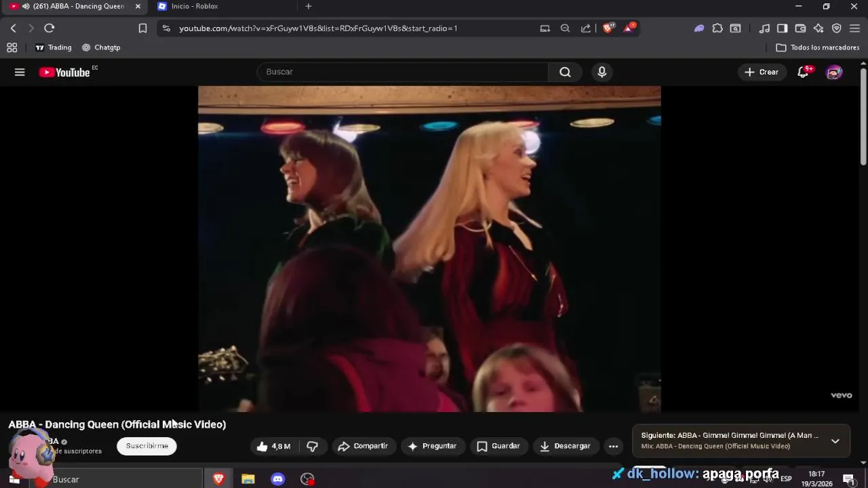Screen dimensions: 868x488
Task: Open File Explorer from the taskbar
Action: tap(248, 479)
